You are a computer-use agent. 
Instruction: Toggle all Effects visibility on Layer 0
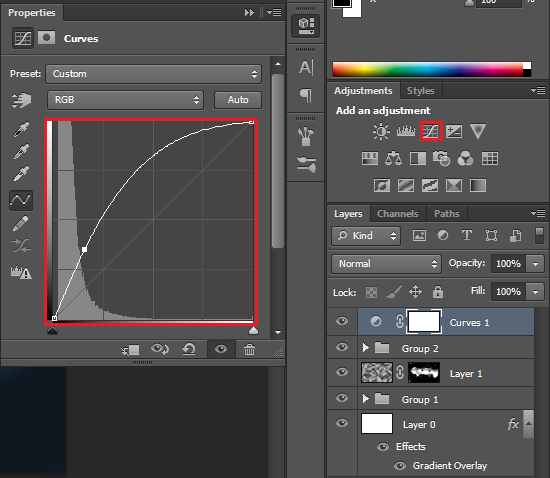(x=383, y=447)
